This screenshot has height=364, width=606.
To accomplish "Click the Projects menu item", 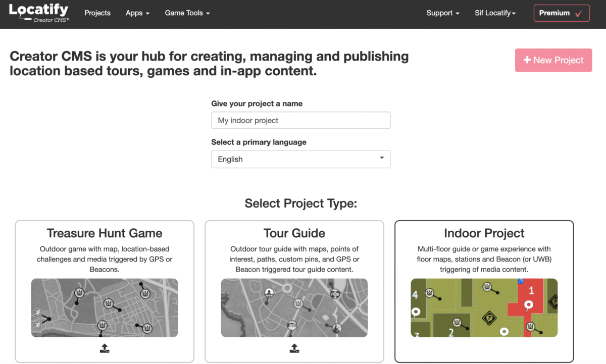I will 97,13.
